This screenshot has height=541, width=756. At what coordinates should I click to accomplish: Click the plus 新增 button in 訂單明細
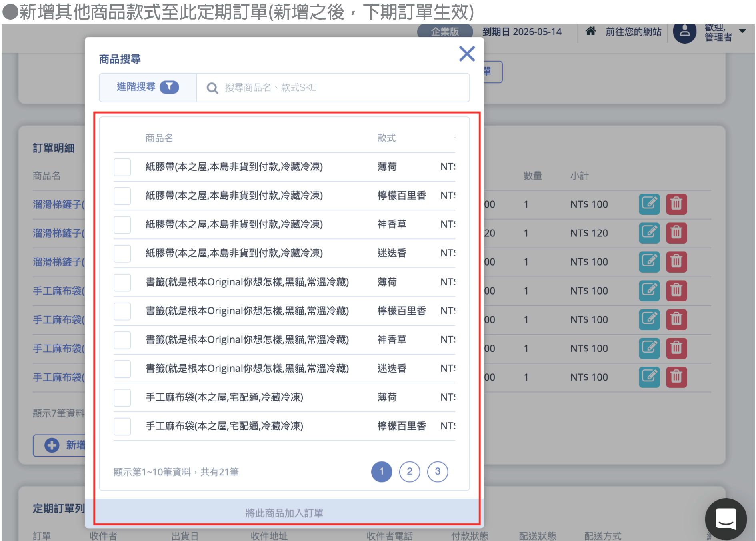[60, 445]
